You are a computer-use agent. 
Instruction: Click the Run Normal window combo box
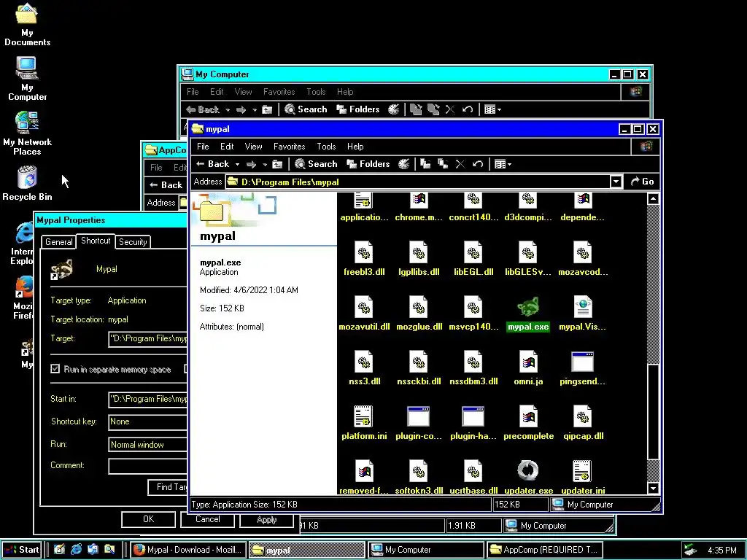pos(148,445)
